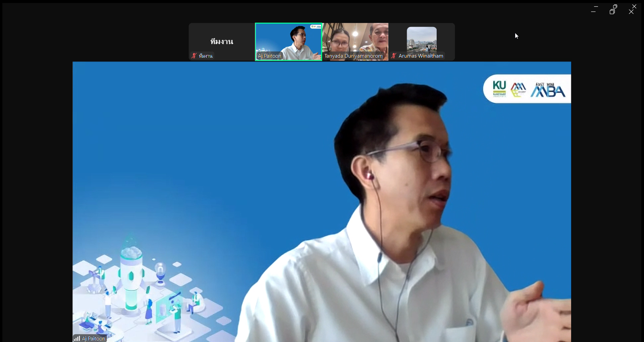Image resolution: width=644 pixels, height=342 pixels.
Task: Click the ทีมงาน name label beside mic icon
Action: click(206, 56)
